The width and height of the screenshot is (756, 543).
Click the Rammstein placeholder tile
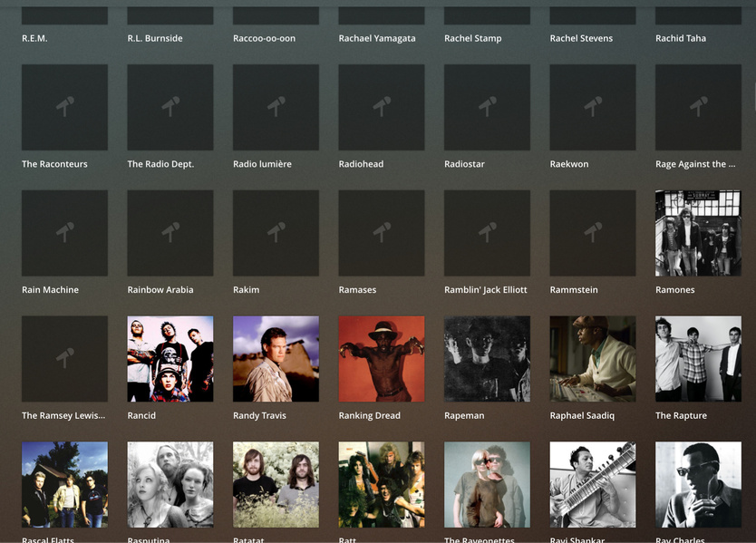[593, 233]
